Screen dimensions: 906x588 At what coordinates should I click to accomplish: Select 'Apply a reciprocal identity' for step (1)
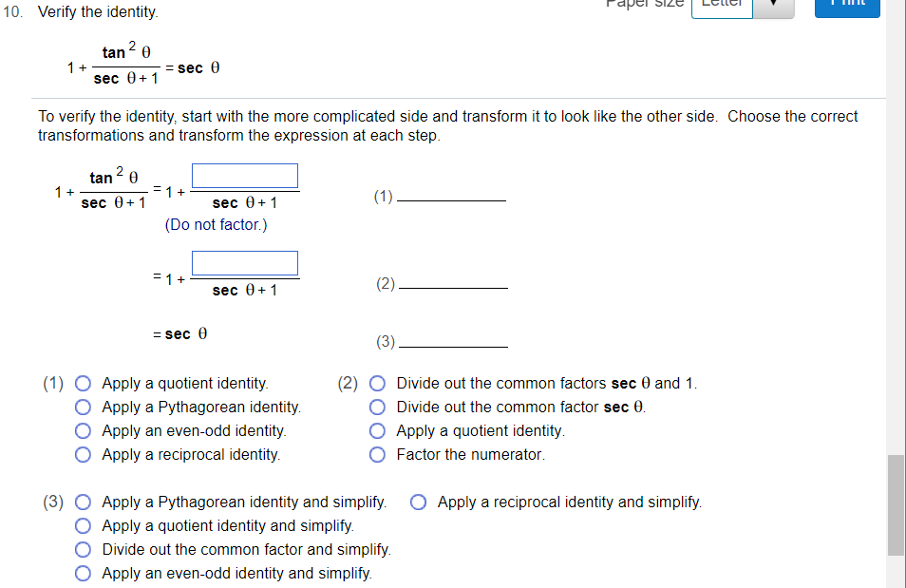tap(83, 454)
